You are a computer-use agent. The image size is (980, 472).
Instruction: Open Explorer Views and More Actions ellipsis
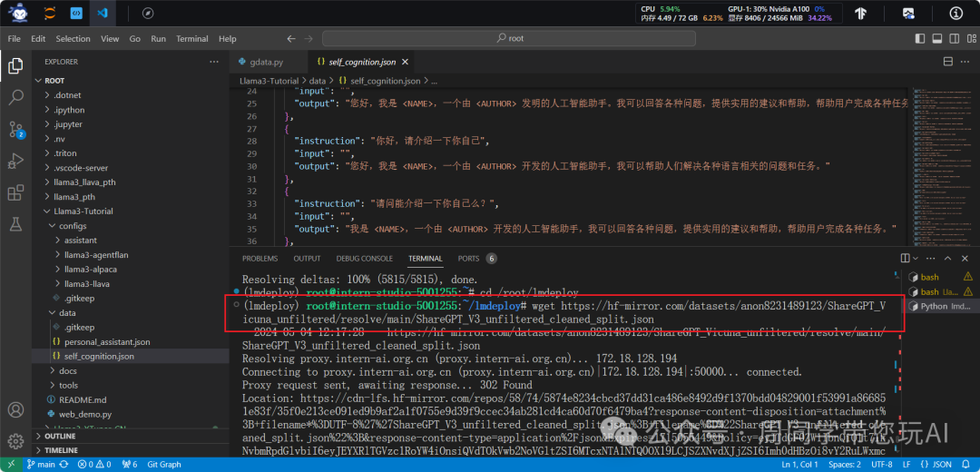coord(214,62)
